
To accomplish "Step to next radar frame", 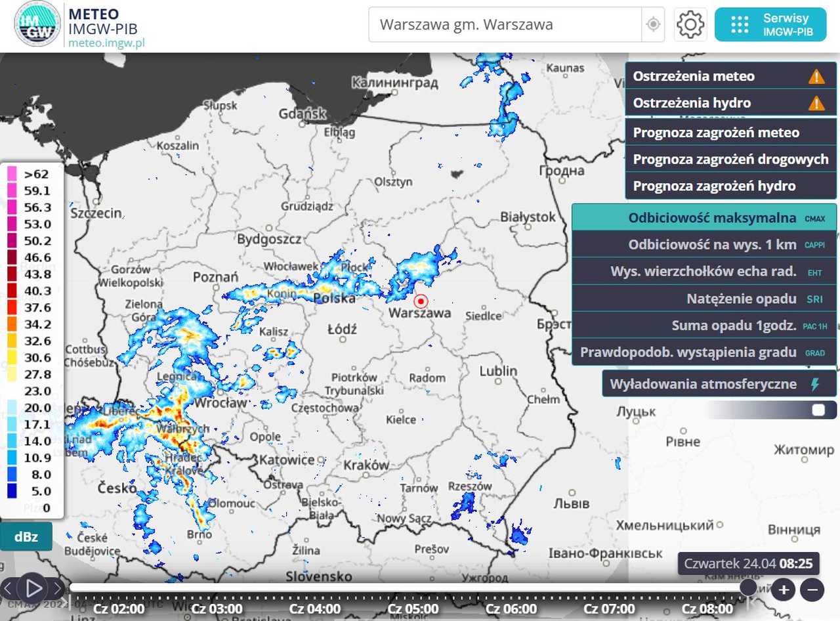I will pos(58,588).
